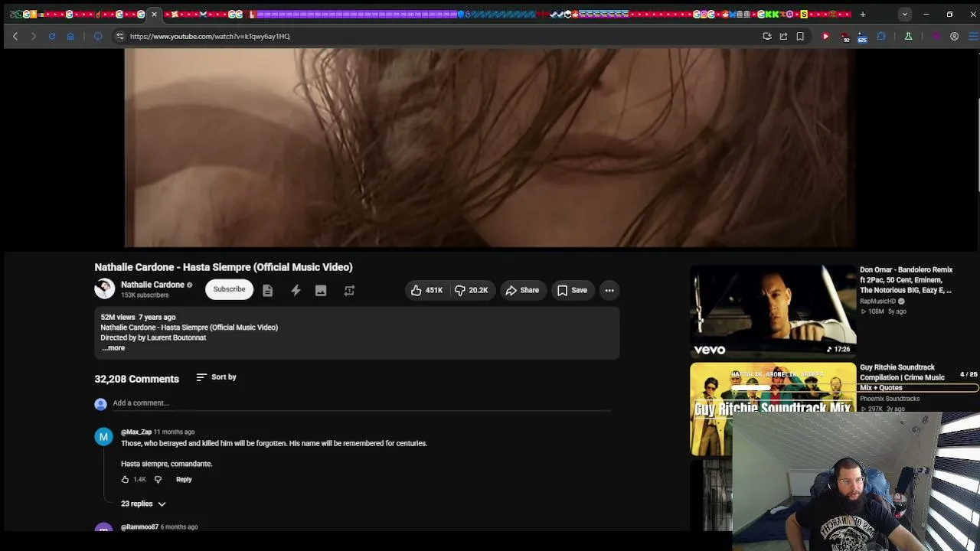
Task: Open Nathalie Cardone channel avatar
Action: pyautogui.click(x=105, y=289)
